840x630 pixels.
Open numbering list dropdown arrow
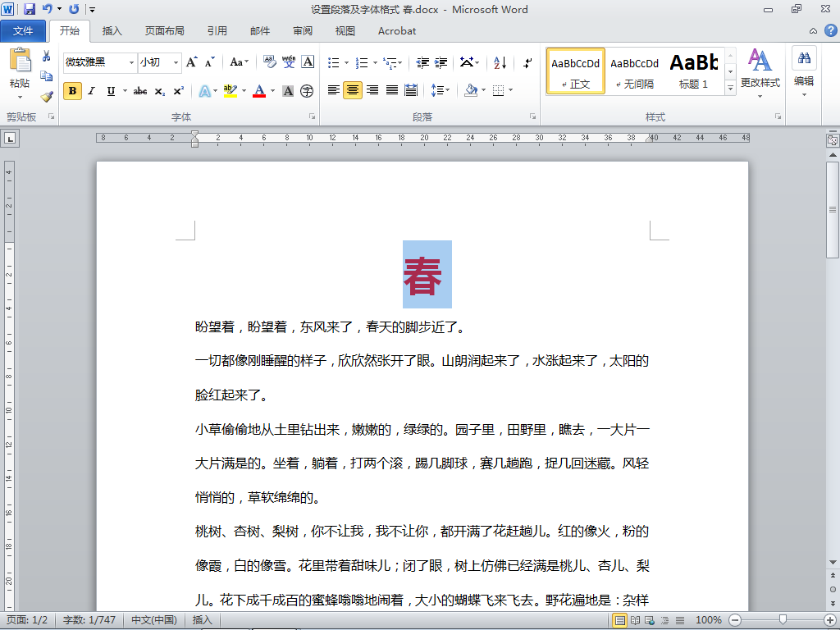pos(375,62)
